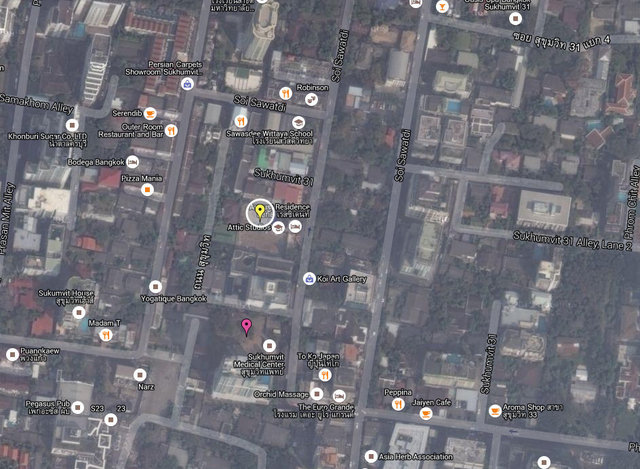Click the 'Narz' label
The height and width of the screenshot is (469, 640).
[x=146, y=386]
